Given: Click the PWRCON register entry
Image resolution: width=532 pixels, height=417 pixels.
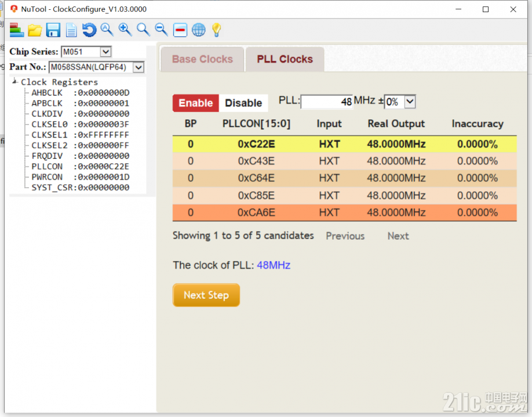Looking at the screenshot, I should coord(81,177).
